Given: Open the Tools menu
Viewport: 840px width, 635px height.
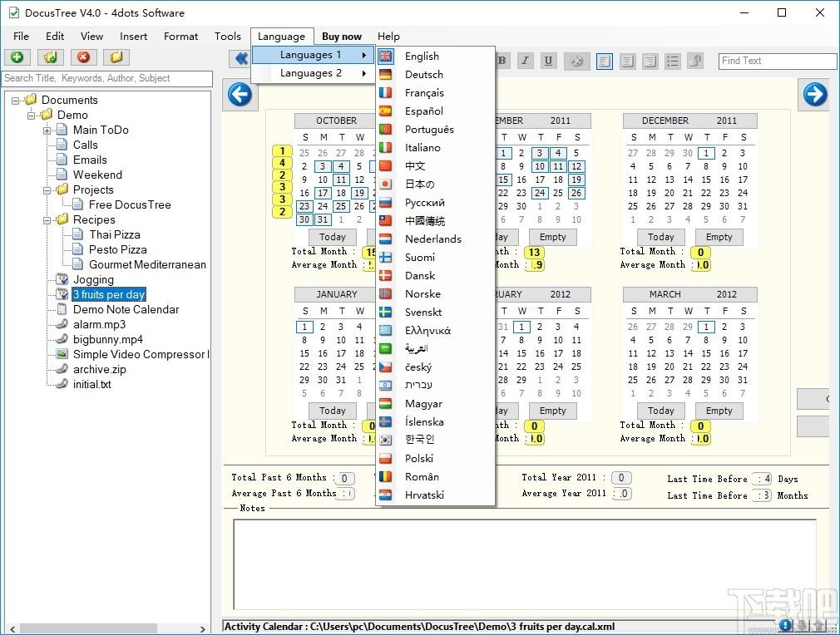Looking at the screenshot, I should coord(228,36).
